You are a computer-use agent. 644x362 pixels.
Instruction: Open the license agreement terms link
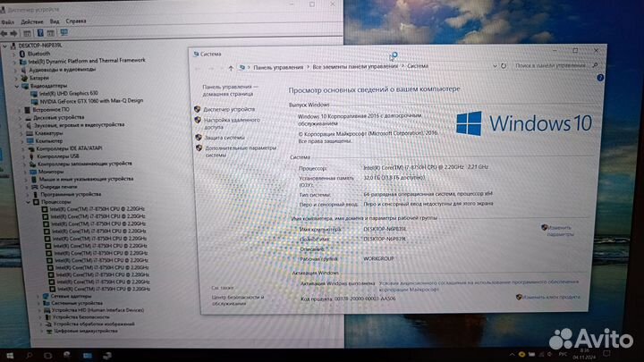[x=479, y=286]
